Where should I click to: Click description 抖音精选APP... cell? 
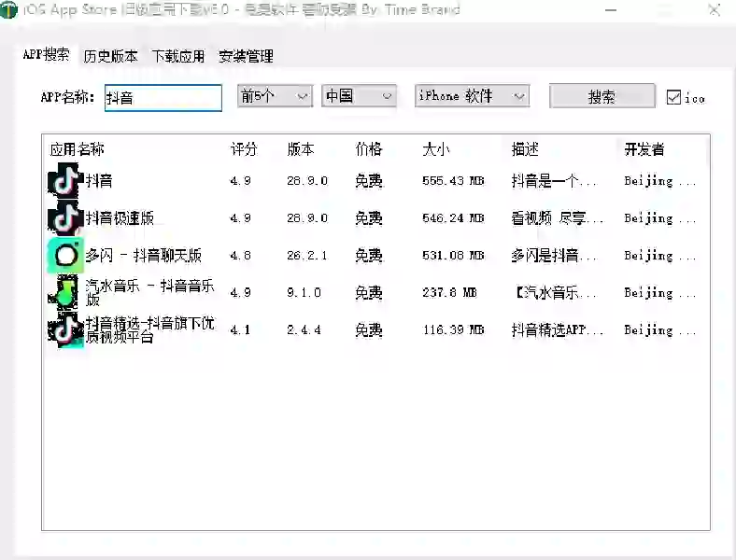pyautogui.click(x=558, y=330)
